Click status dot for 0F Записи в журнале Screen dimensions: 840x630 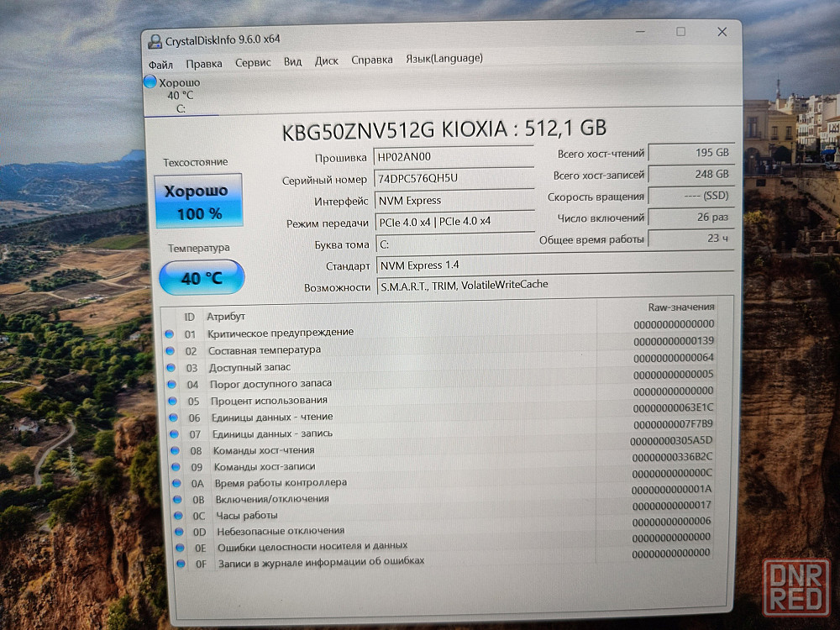[x=181, y=564]
